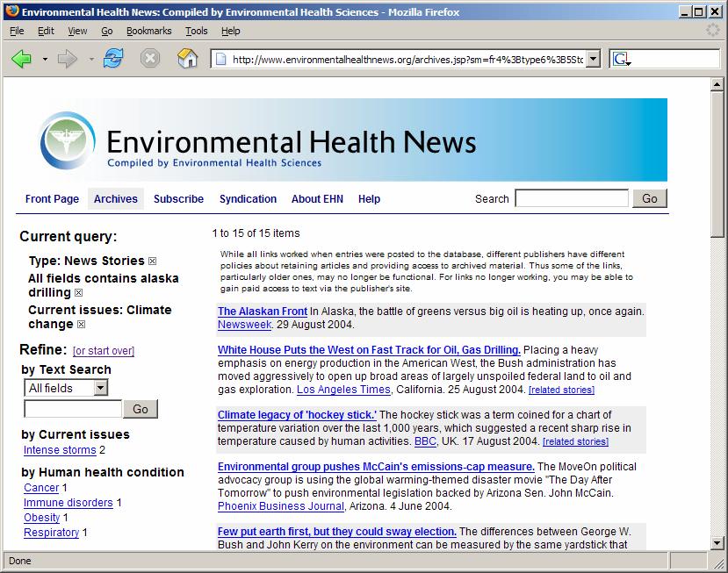Viewport: 728px width, 573px height.
Task: Click the Stop loading icon
Action: (150, 59)
